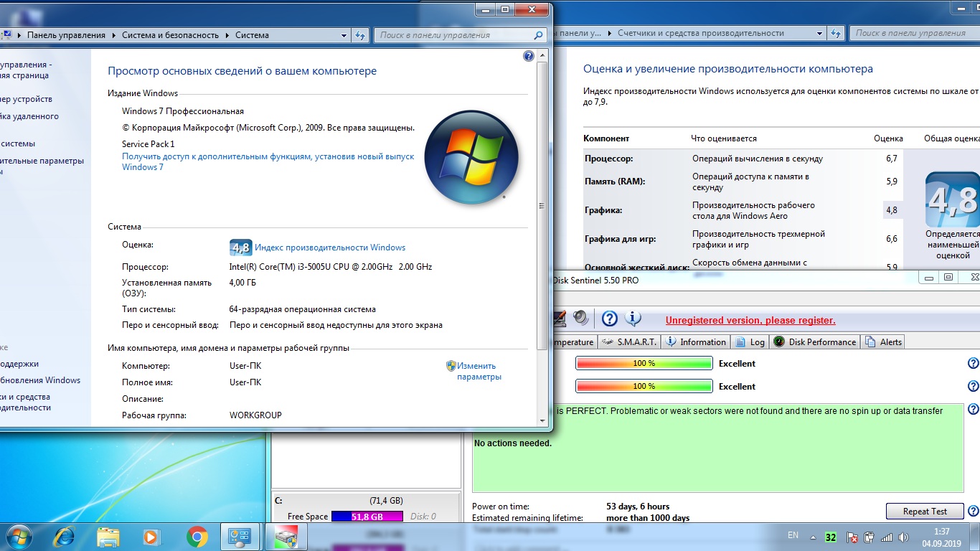Open address bar dropdown in performance counters window
The height and width of the screenshot is (551, 980).
(x=819, y=33)
